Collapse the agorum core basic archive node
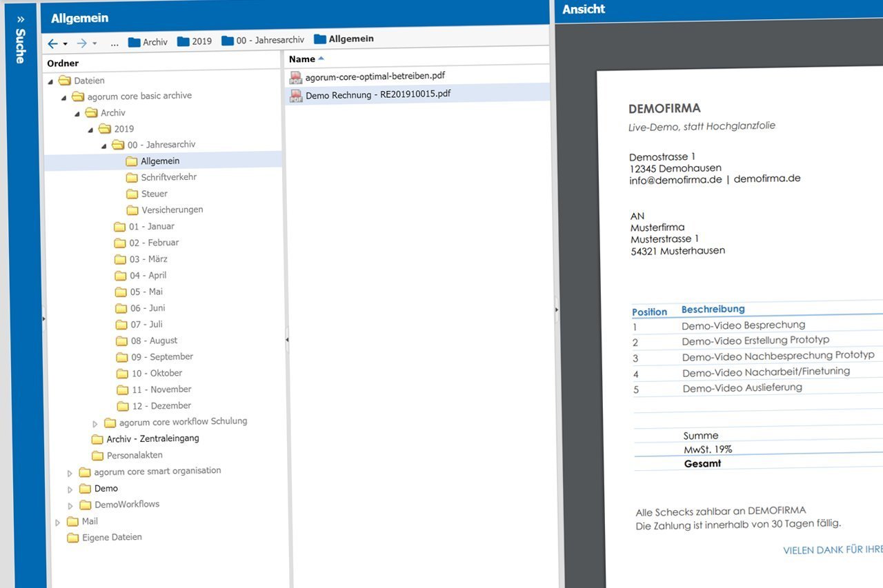 tap(64, 97)
